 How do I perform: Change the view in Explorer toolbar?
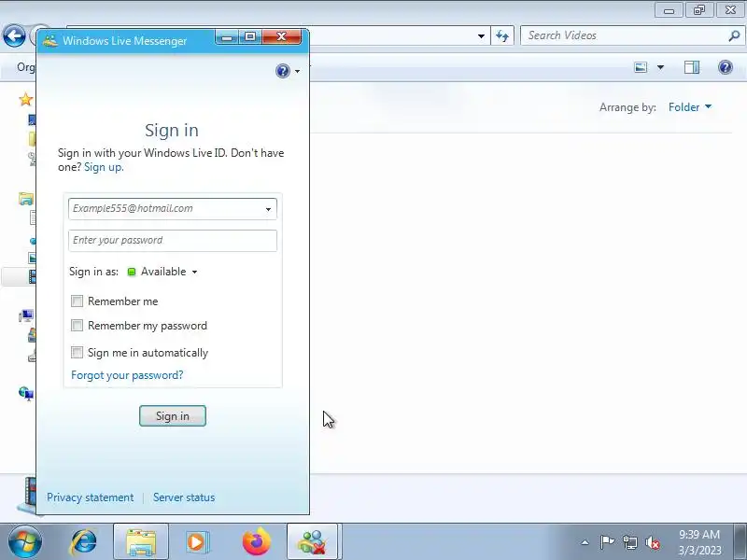[641, 67]
